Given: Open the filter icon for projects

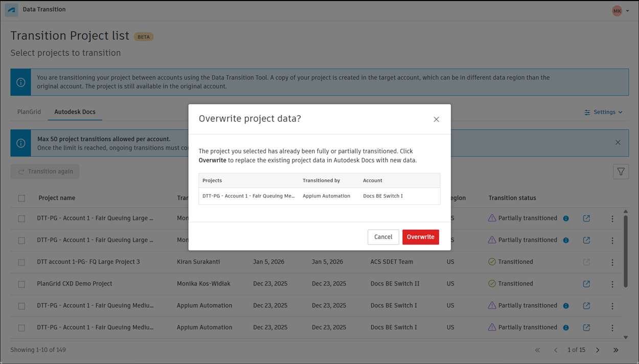Looking at the screenshot, I should [621, 172].
